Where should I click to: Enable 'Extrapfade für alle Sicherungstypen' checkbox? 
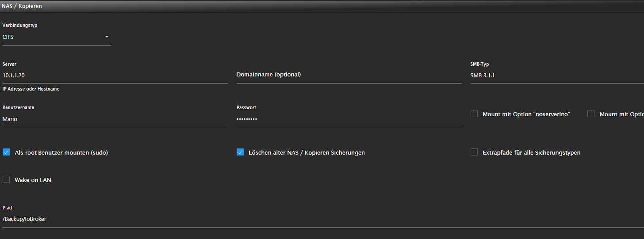pos(474,152)
